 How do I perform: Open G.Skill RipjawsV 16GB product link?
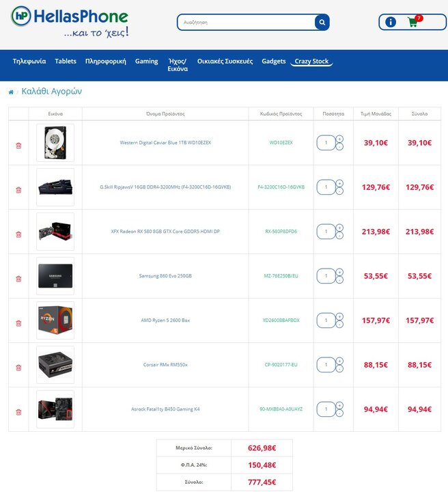tap(165, 187)
